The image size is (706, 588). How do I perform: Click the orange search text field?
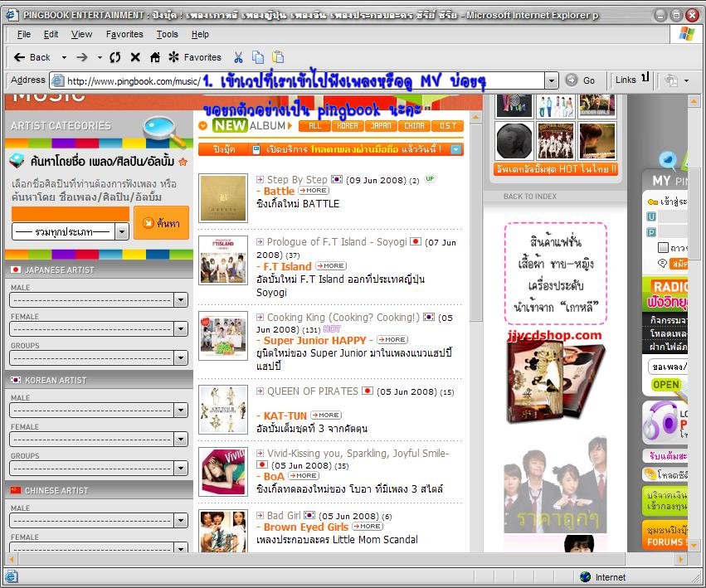(71, 214)
